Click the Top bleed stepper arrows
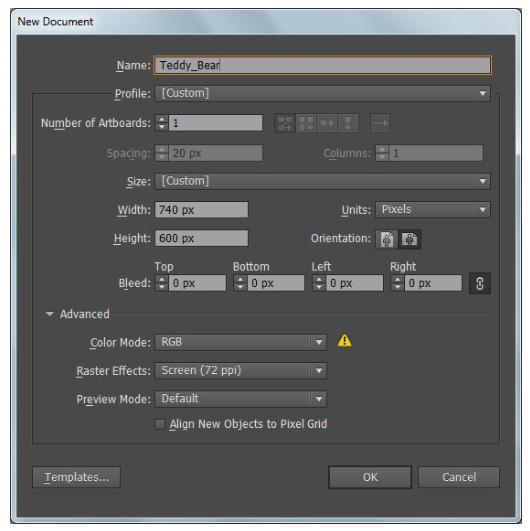The height and width of the screenshot is (531, 530). (162, 283)
